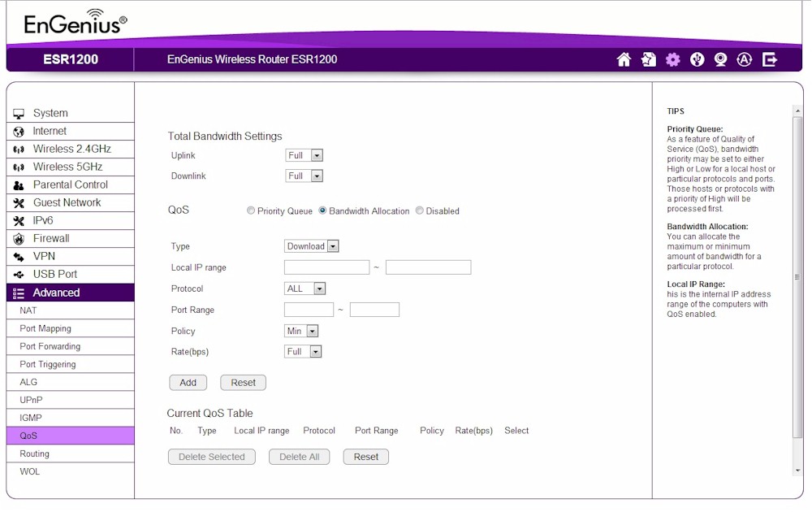Open the Rate(bps) Full dropdown
The image size is (812, 512).
tap(303, 352)
